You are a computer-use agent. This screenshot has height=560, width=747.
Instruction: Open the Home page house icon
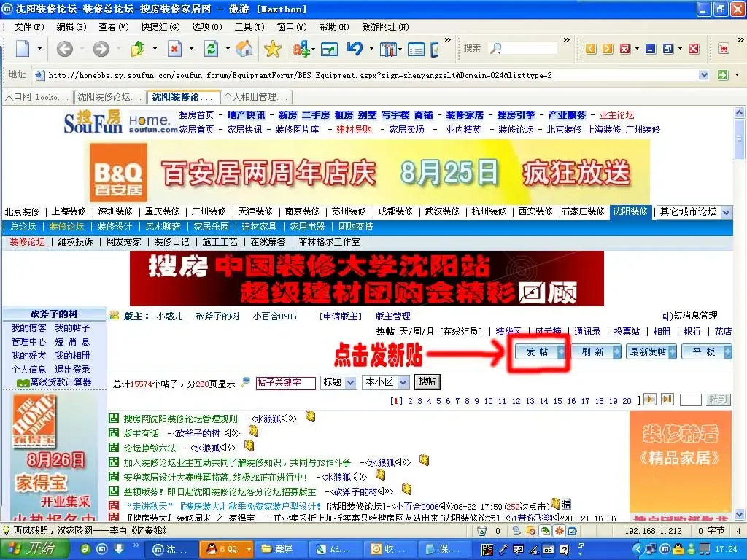[x=244, y=49]
